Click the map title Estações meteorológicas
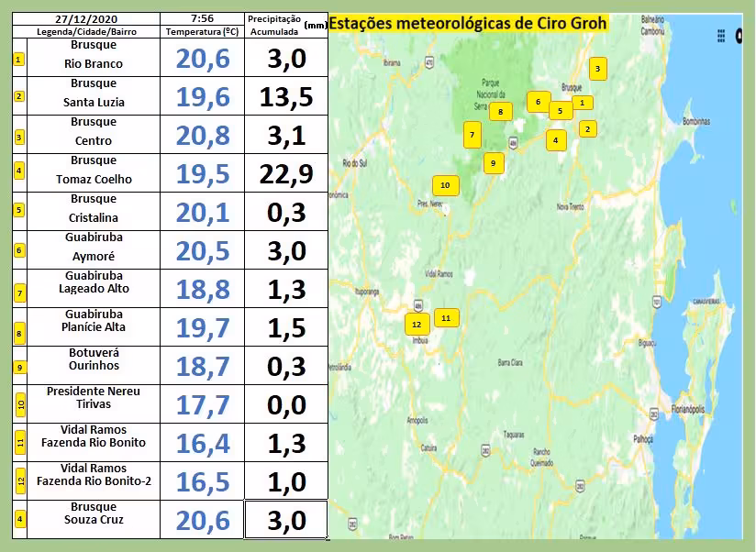756x552 pixels. pyautogui.click(x=468, y=24)
